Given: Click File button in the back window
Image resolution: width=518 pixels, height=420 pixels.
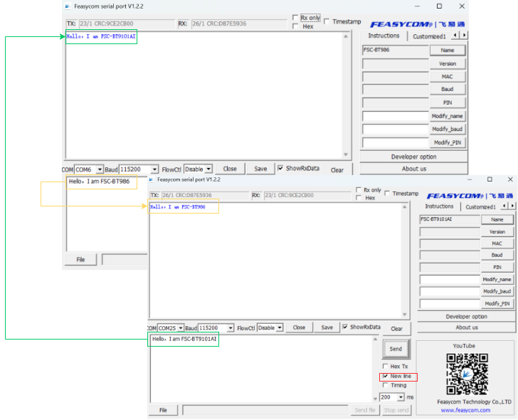Looking at the screenshot, I should click(x=80, y=259).
